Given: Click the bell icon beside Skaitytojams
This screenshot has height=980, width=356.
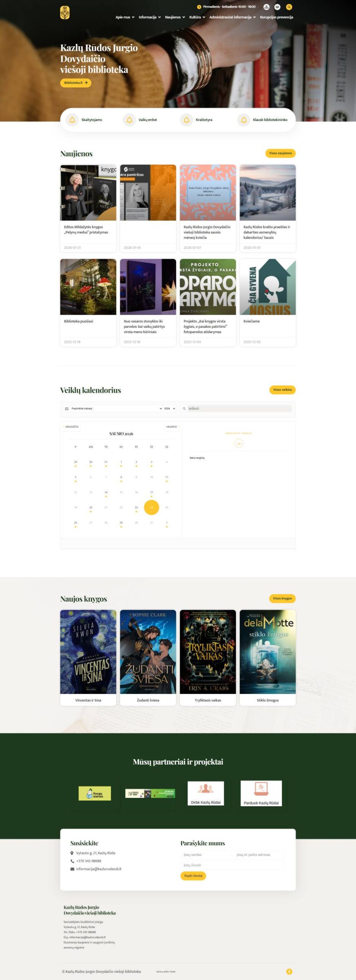Looking at the screenshot, I should click(72, 120).
